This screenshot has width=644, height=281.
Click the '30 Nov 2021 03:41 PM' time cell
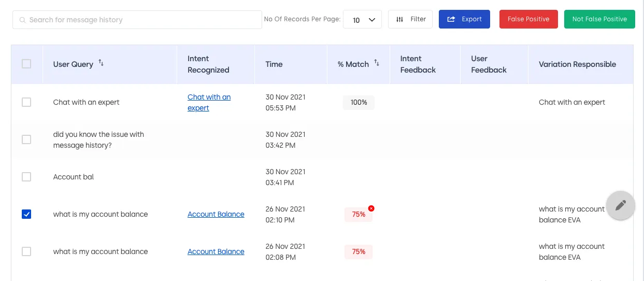tap(285, 177)
